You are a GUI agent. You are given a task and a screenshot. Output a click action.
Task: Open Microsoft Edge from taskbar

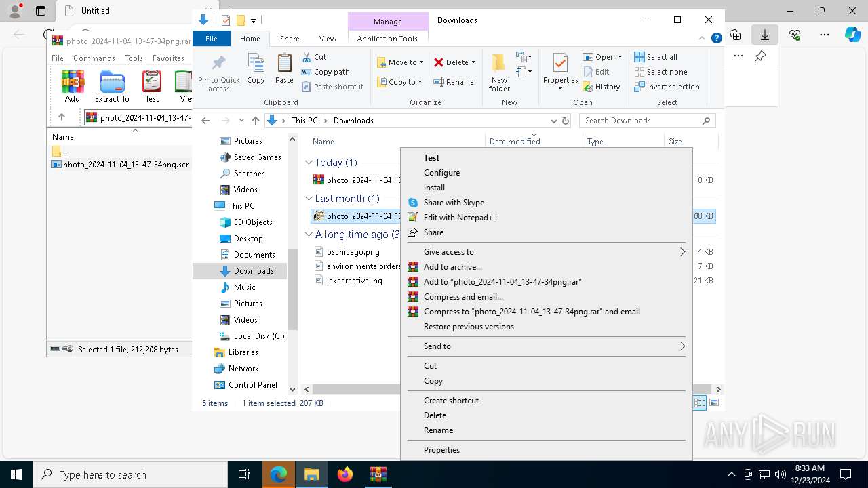(279, 474)
